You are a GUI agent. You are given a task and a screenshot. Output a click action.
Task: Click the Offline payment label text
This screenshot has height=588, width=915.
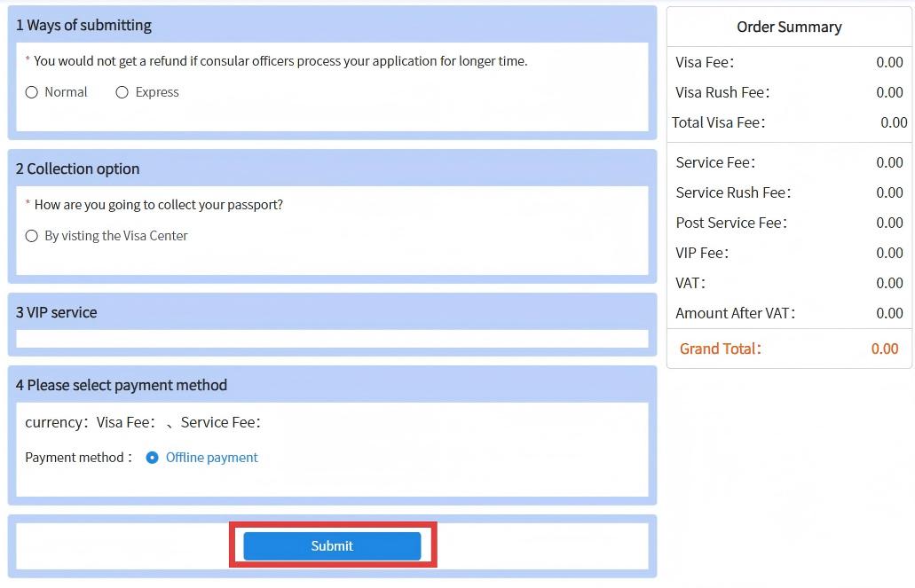pyautogui.click(x=211, y=458)
